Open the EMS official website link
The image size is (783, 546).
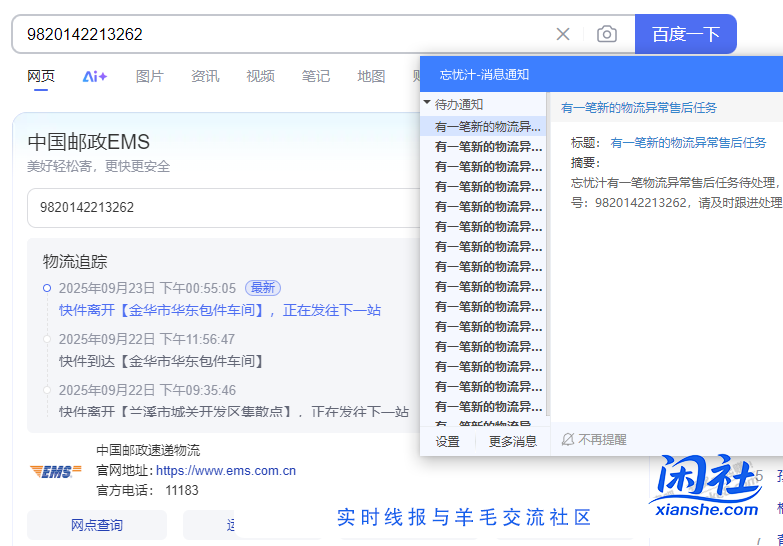pos(226,470)
